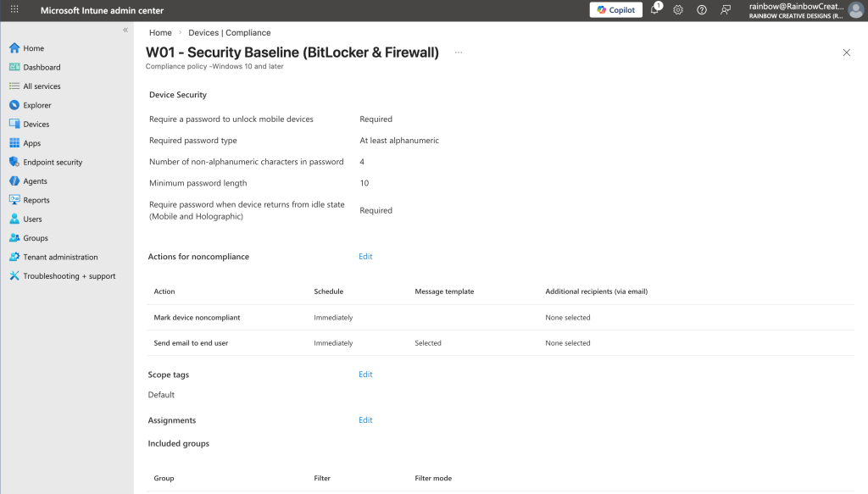Open the app launcher waffle icon
This screenshot has width=868, height=494.
(14, 10)
